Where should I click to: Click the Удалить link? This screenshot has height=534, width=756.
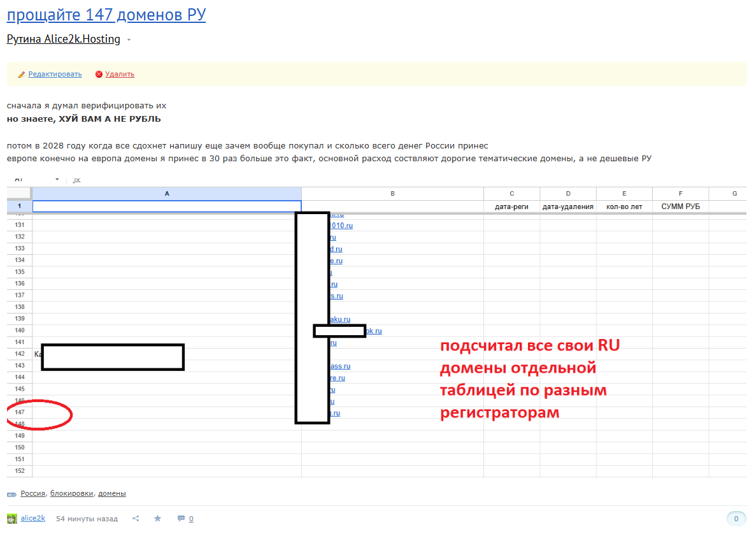coord(120,74)
